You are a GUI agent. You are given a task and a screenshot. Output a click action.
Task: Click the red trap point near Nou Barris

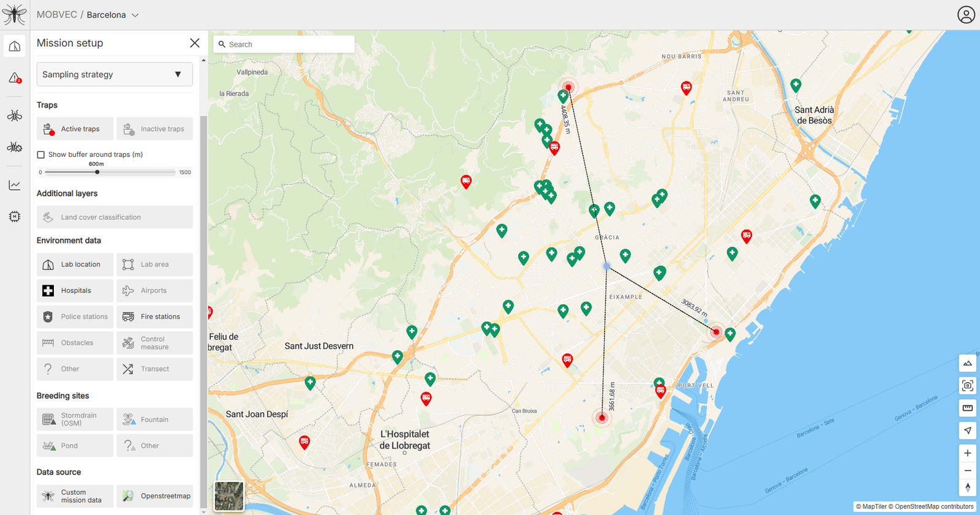(x=568, y=88)
